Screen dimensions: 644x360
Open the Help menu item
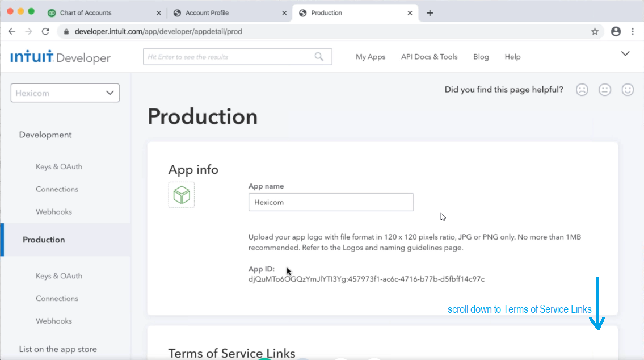(x=512, y=57)
